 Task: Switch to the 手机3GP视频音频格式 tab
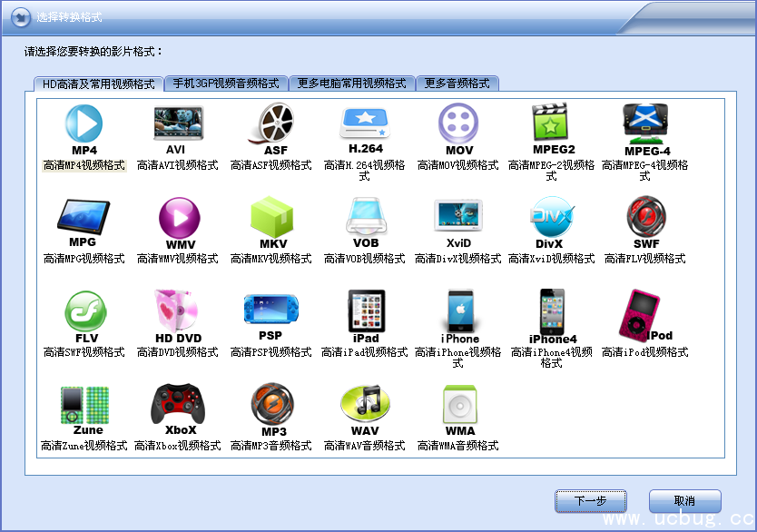tap(224, 82)
